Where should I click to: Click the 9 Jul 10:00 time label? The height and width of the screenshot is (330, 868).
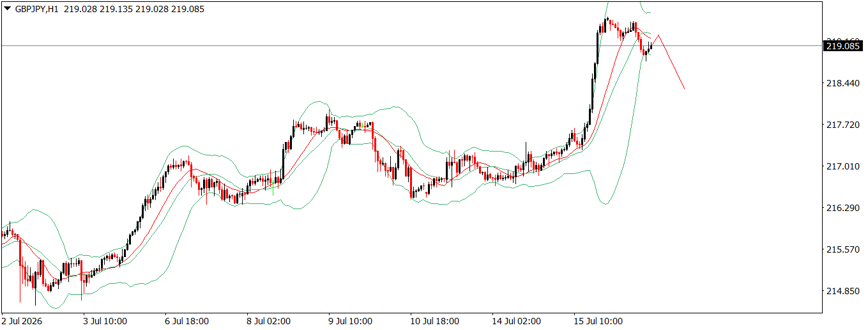(x=351, y=321)
